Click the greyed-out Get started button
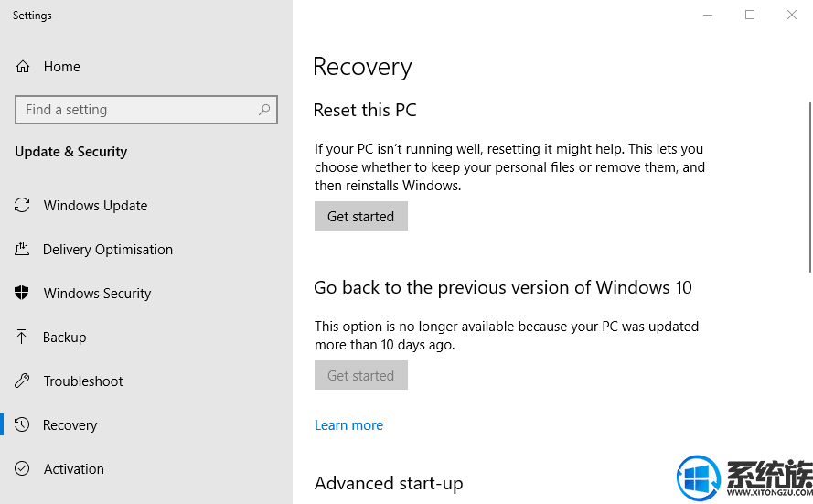This screenshot has height=504, width=813. click(361, 375)
